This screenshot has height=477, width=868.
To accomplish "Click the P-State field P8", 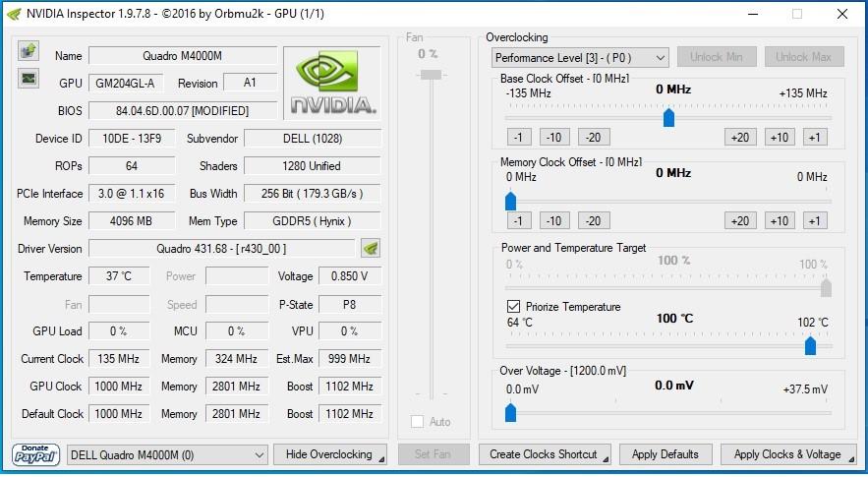I will (350, 304).
